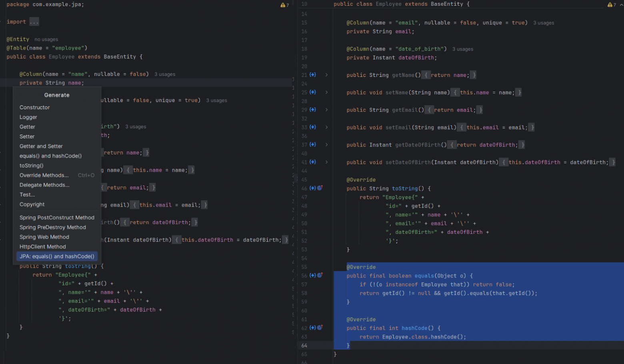This screenshot has width=624, height=364.
Task: Expand the folded getEmail method via gutter chevron
Action: click(326, 110)
